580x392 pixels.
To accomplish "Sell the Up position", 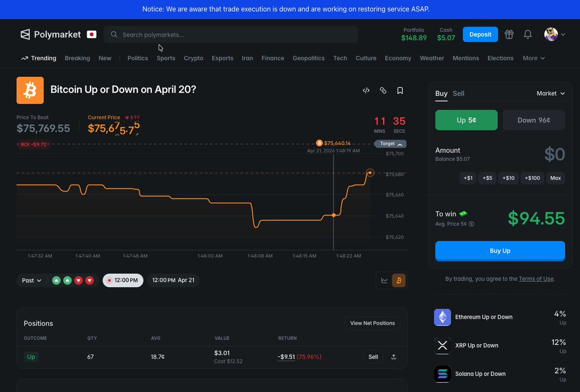I will coord(373,357).
